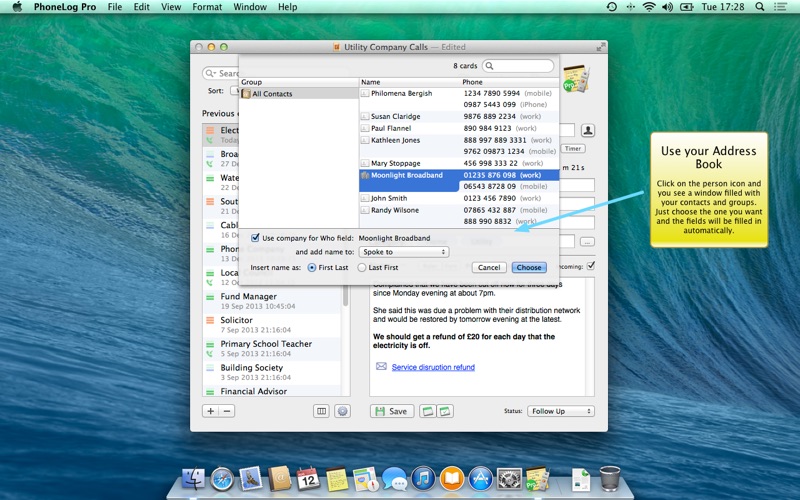
Task: Select the Last First radio button
Action: tap(362, 268)
